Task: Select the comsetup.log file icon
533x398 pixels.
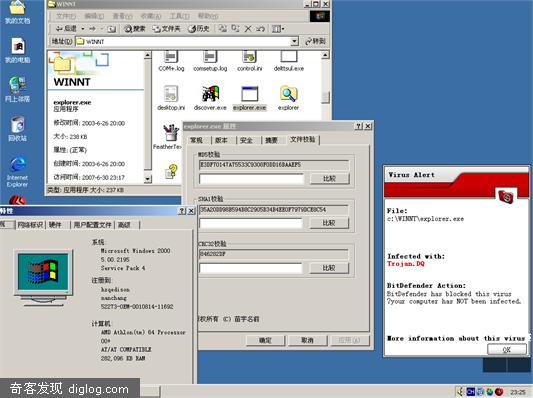Action: [x=210, y=61]
